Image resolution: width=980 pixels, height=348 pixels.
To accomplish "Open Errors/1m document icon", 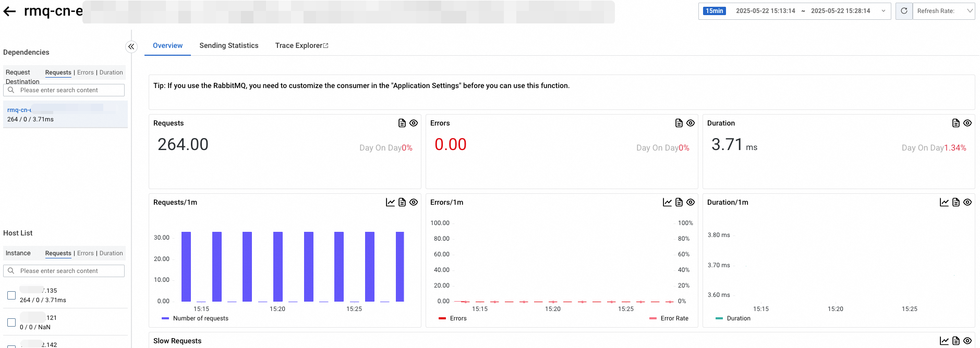I will pos(679,202).
